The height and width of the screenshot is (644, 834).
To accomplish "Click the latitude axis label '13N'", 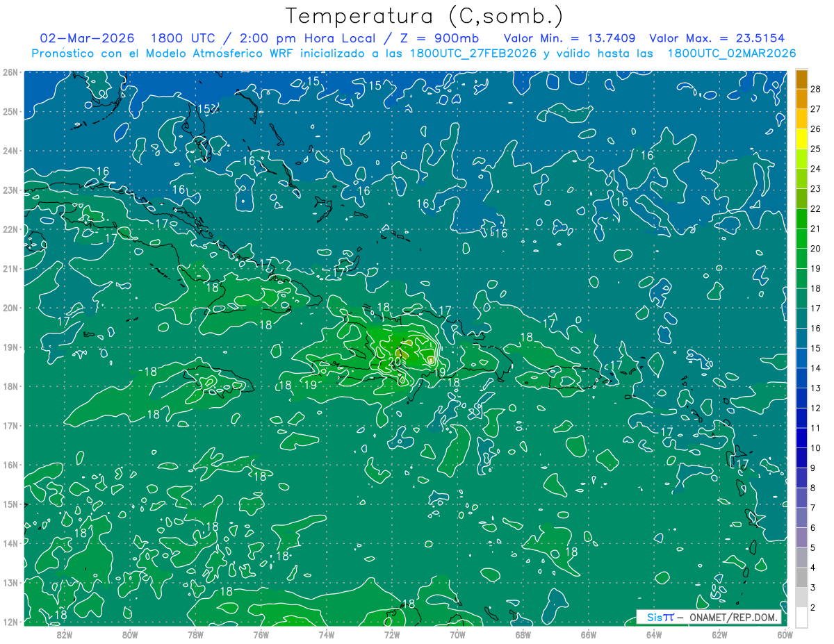I will tap(10, 583).
